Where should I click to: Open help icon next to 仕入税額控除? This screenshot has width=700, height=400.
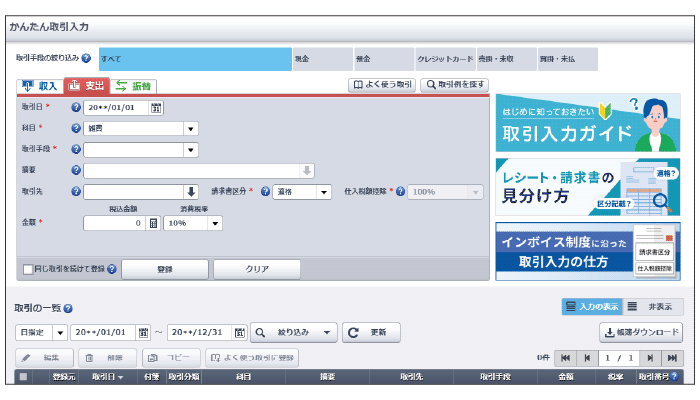(x=400, y=191)
